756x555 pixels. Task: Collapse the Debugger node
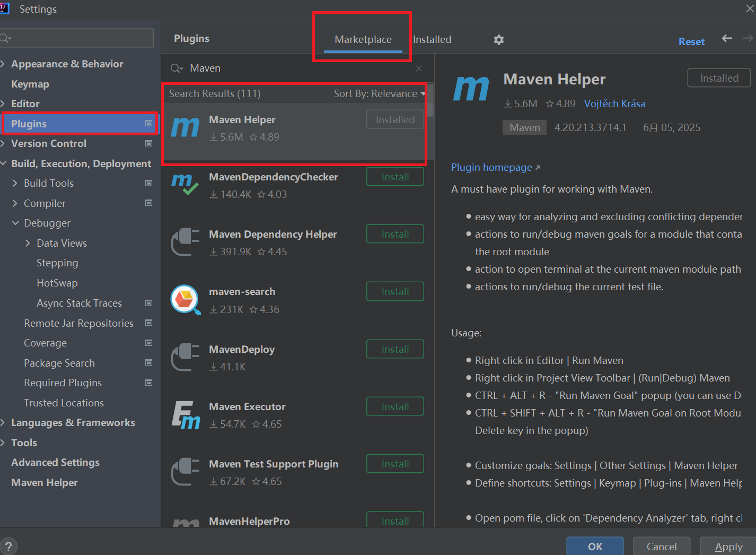click(x=15, y=223)
